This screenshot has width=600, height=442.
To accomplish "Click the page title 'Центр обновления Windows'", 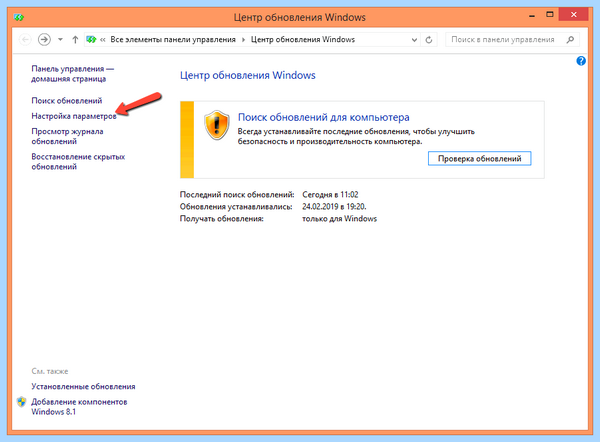I will (x=248, y=75).
